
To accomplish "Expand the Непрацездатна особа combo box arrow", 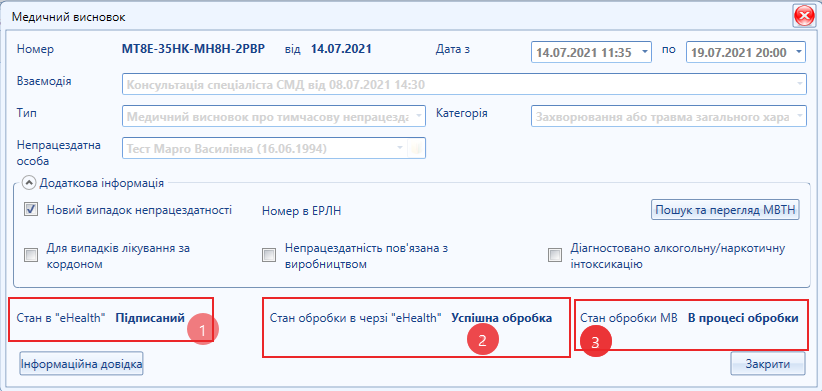I will pyautogui.click(x=401, y=149).
